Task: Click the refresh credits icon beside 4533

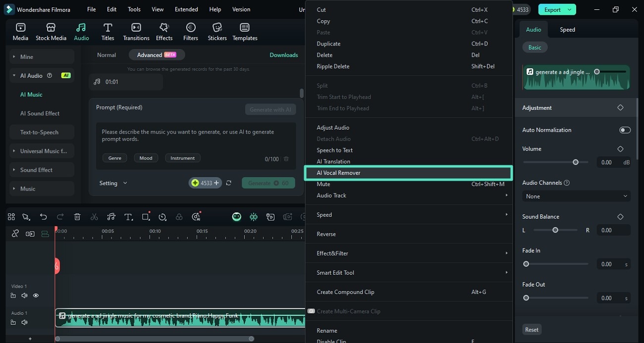Action: click(x=229, y=183)
